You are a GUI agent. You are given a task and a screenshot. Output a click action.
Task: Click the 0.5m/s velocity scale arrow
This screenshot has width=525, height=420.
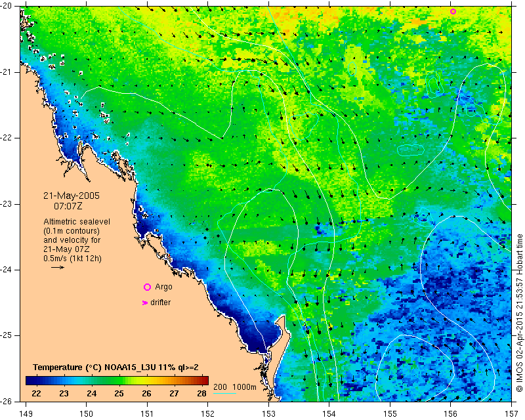58,267
